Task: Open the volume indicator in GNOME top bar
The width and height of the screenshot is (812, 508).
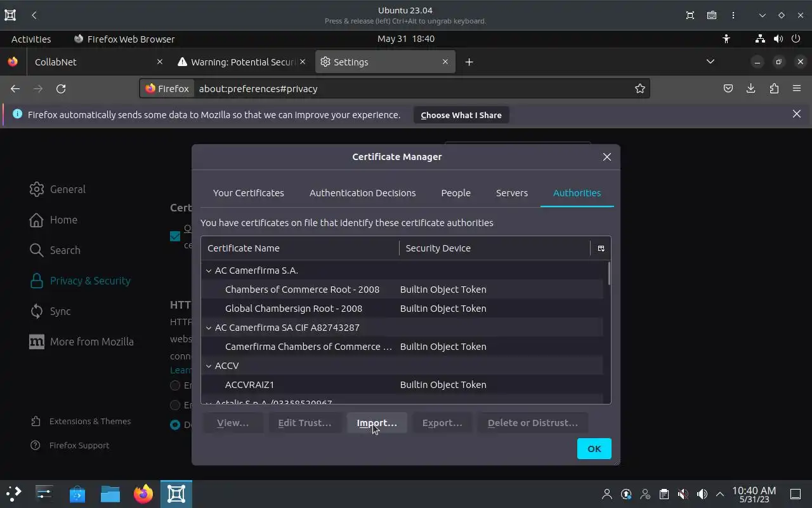Action: (778, 39)
